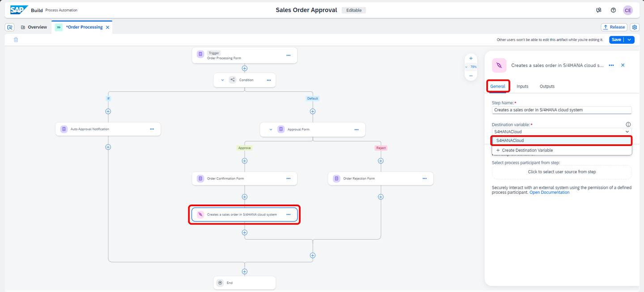Add a step below Order Rejection Form
644x292 pixels.
pyautogui.click(x=381, y=197)
